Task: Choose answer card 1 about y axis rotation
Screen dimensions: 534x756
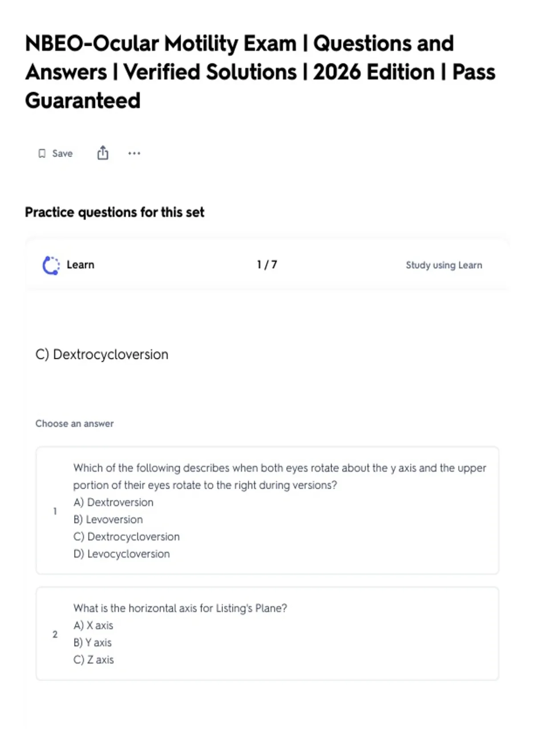Action: [267, 511]
